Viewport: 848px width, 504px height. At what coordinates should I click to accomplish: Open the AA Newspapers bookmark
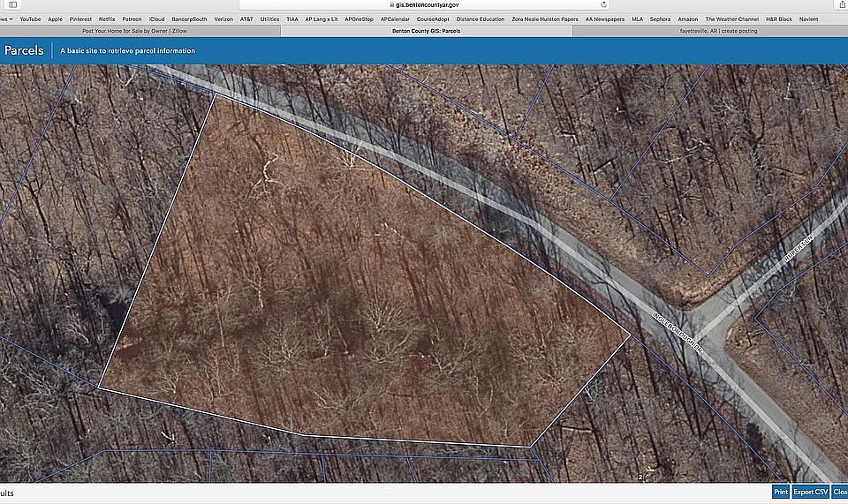click(604, 19)
